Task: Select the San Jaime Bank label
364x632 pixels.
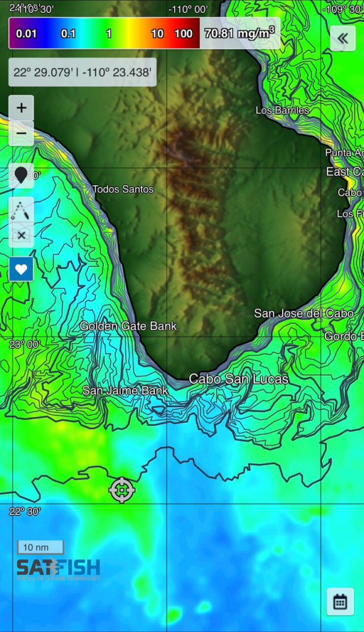Action: point(125,391)
